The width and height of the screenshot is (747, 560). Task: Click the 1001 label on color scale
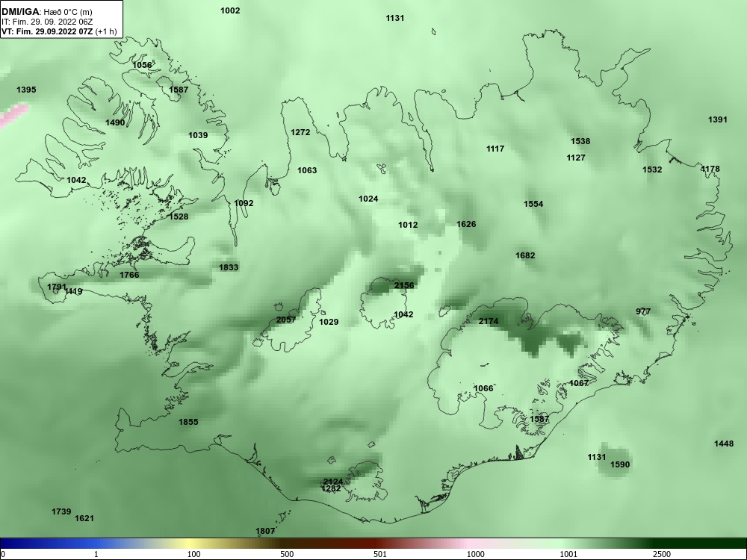tap(568, 554)
